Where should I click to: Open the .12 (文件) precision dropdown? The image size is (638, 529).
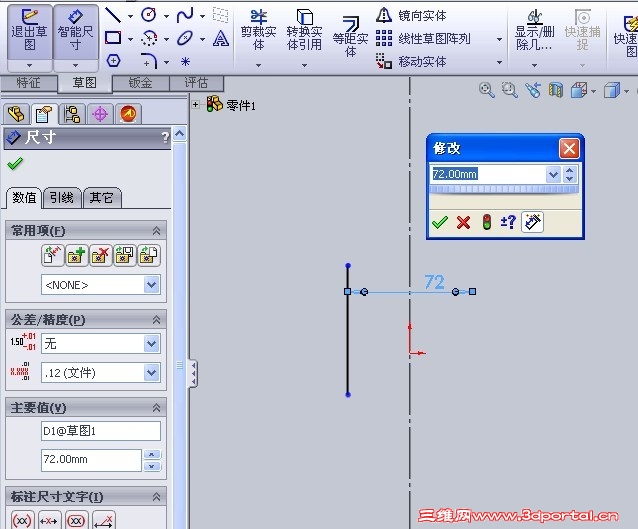(152, 372)
